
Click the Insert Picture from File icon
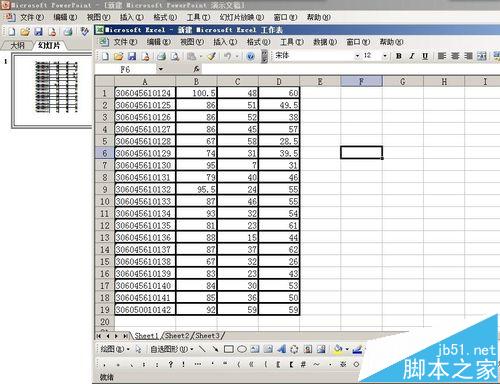point(321,349)
